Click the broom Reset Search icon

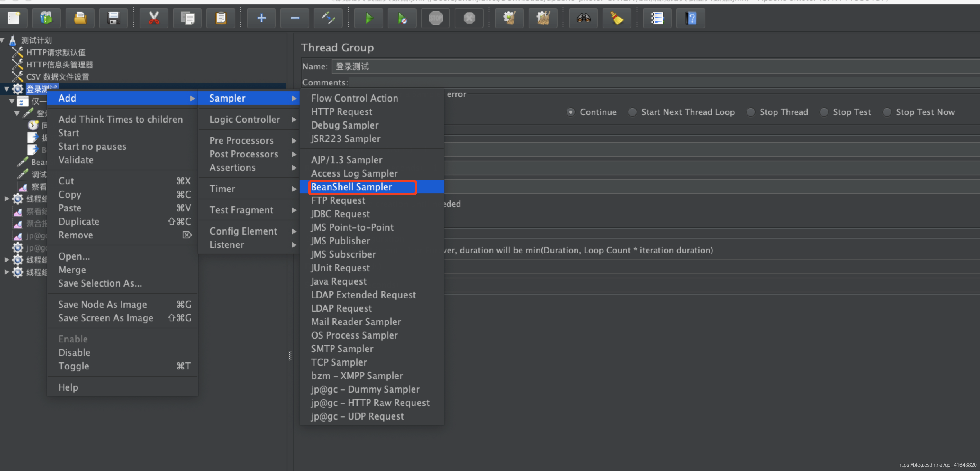617,18
